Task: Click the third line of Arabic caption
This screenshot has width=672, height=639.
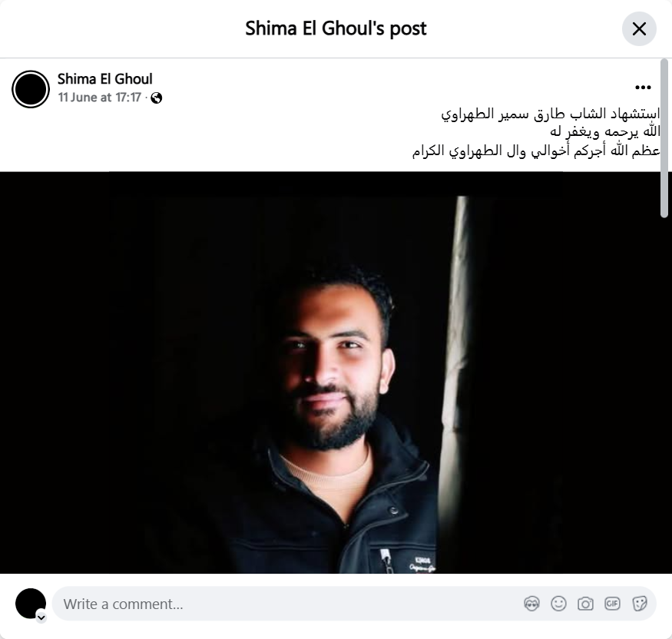Action: pos(536,151)
